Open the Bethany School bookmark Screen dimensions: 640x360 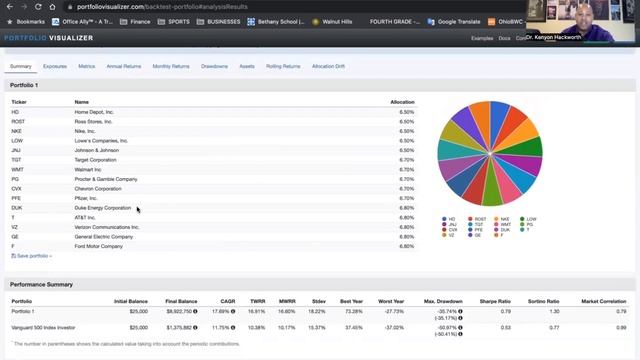coord(276,22)
